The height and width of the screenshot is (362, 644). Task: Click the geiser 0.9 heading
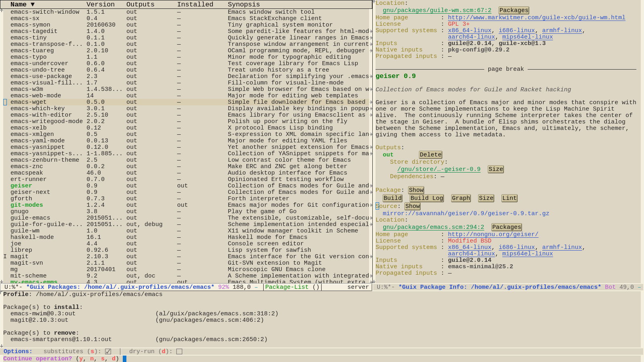pyautogui.click(x=396, y=76)
